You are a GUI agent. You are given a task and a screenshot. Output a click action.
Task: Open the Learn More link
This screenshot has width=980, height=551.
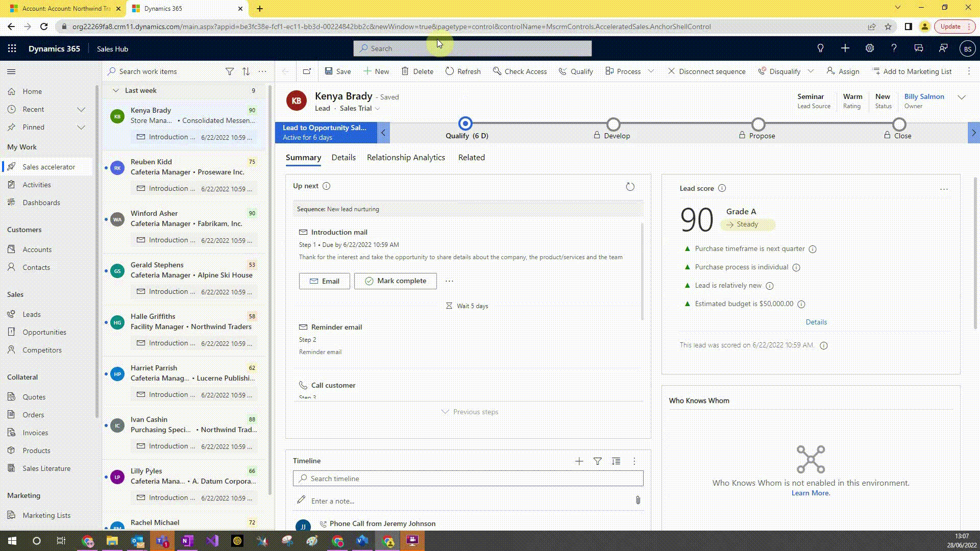(x=811, y=493)
